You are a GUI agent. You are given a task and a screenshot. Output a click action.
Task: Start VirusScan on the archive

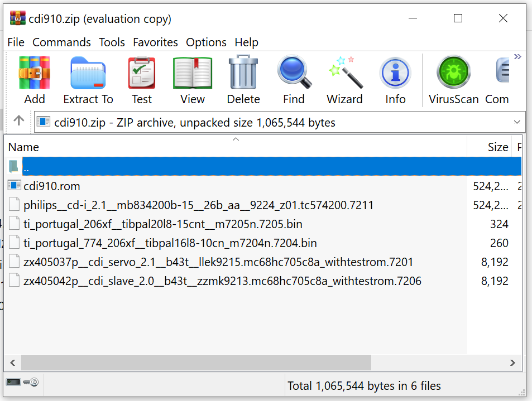coord(454,72)
